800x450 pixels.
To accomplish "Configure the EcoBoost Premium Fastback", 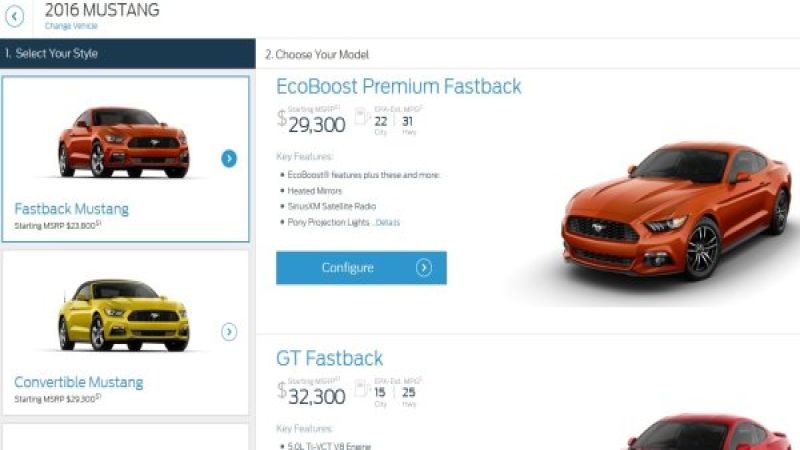I will 361,268.
